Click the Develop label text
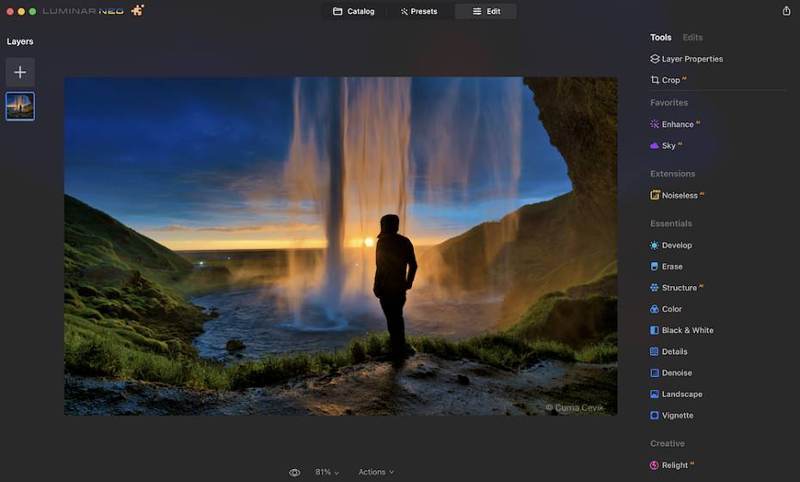Screen dimensions: 800x482 [x=677, y=245]
